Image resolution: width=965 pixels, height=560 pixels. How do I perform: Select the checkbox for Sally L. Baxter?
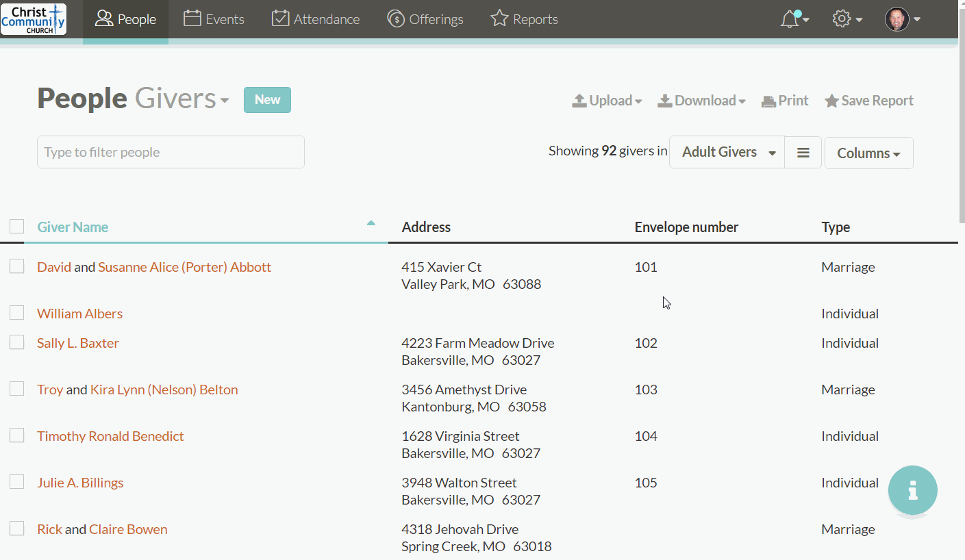coord(16,342)
